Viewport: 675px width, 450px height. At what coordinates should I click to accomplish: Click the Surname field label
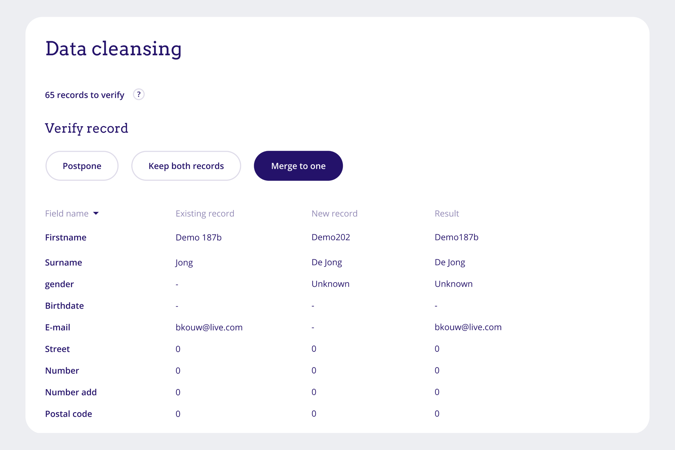tap(63, 262)
